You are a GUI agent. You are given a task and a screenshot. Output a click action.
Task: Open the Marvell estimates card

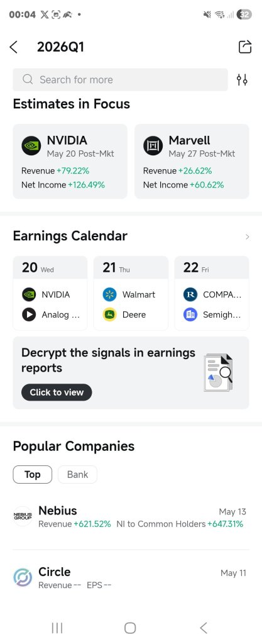point(192,162)
